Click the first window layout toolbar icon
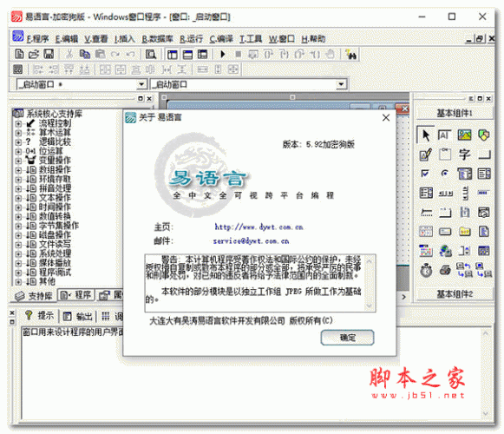504x434 pixels. point(173,54)
